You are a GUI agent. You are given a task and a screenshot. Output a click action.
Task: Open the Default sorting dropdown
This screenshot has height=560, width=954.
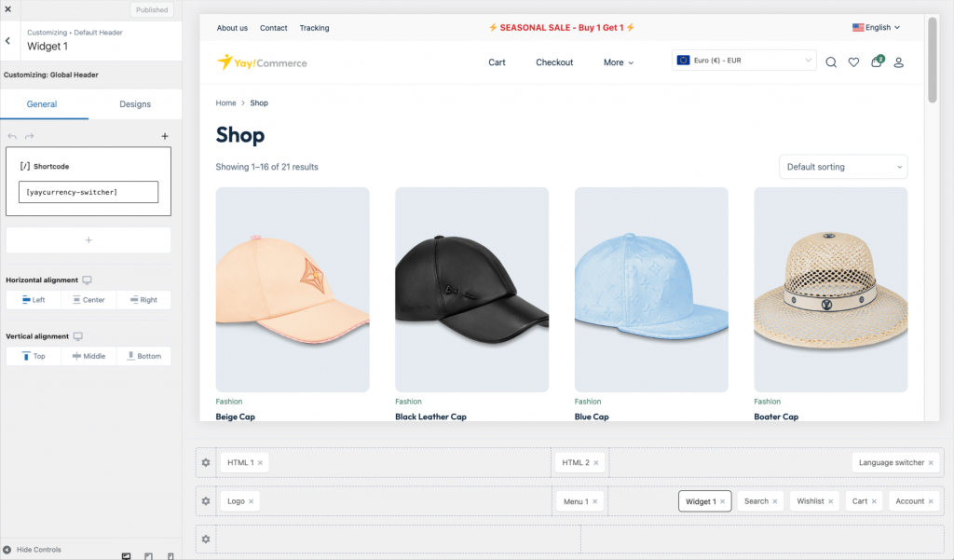(843, 167)
